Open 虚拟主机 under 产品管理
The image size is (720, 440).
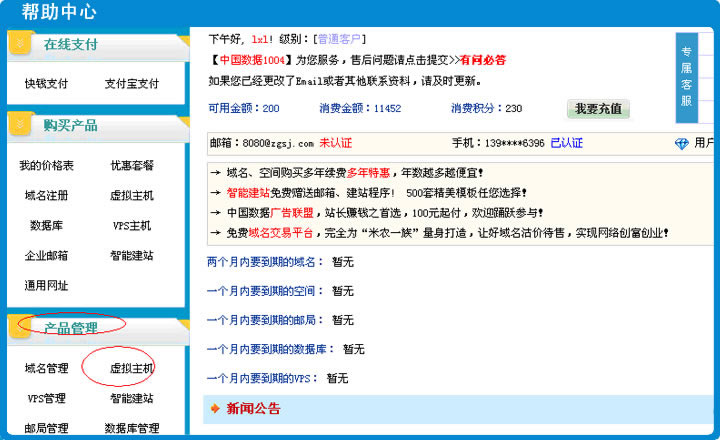coord(131,369)
